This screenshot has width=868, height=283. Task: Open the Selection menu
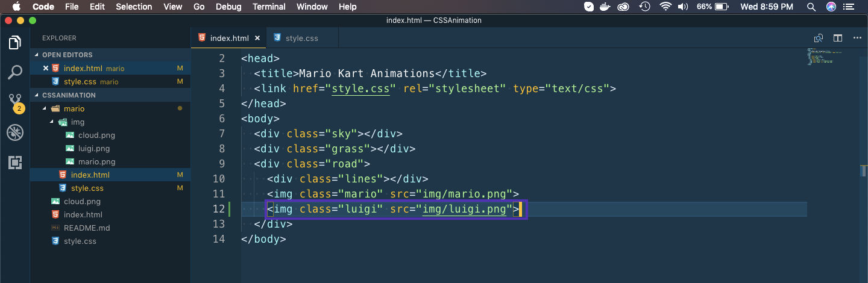tap(134, 7)
